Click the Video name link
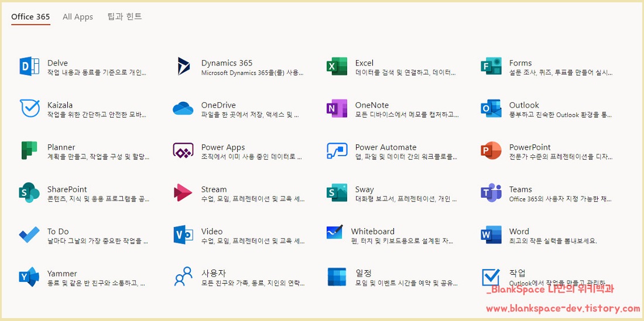Viewport: 644px width, 321px height. point(212,231)
